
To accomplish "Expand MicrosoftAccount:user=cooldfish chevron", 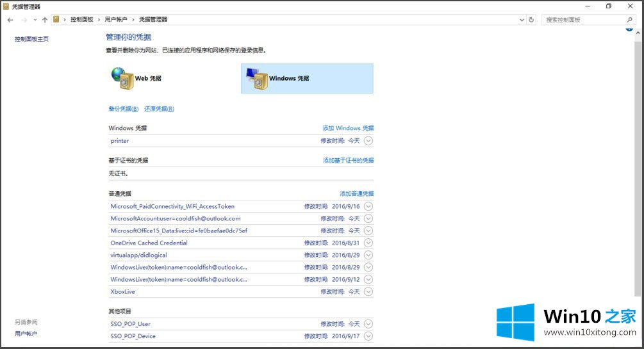I will (x=368, y=218).
